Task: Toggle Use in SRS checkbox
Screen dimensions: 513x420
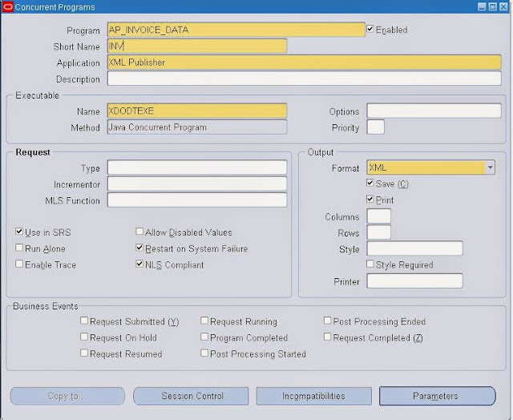Action: pos(19,232)
